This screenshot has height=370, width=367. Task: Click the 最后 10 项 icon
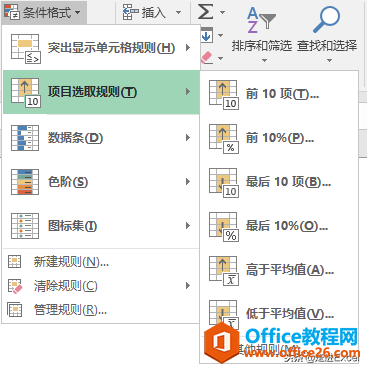coord(224,183)
